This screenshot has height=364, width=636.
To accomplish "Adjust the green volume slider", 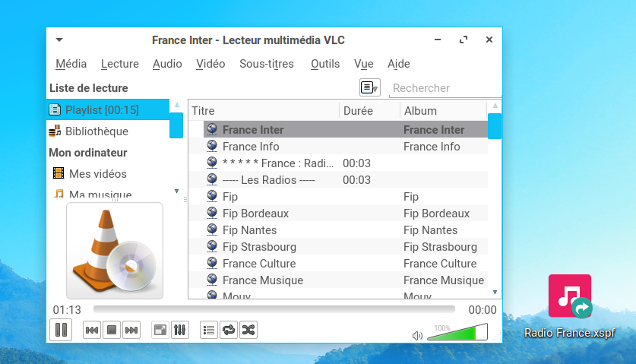I will tap(457, 333).
